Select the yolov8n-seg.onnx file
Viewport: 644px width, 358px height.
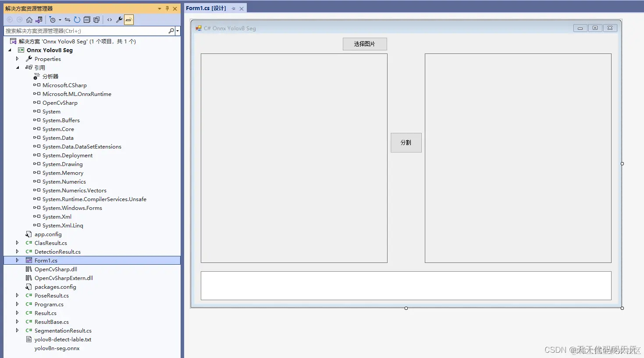(x=57, y=348)
